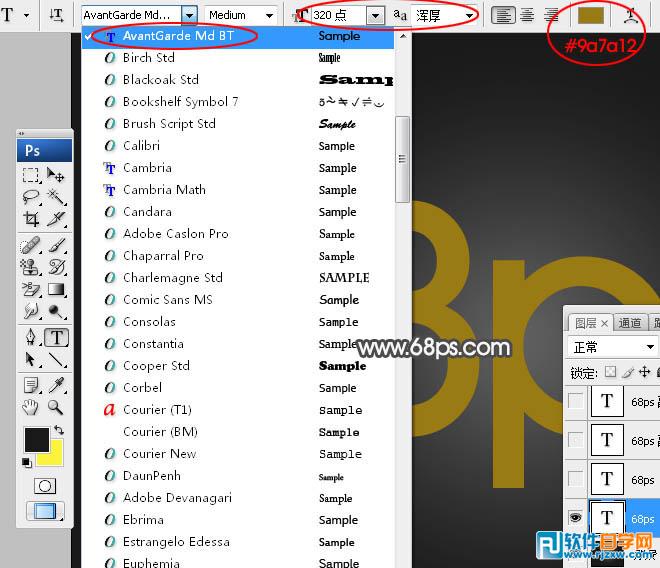Image resolution: width=660 pixels, height=568 pixels.
Task: Left align the text
Action: (x=503, y=15)
